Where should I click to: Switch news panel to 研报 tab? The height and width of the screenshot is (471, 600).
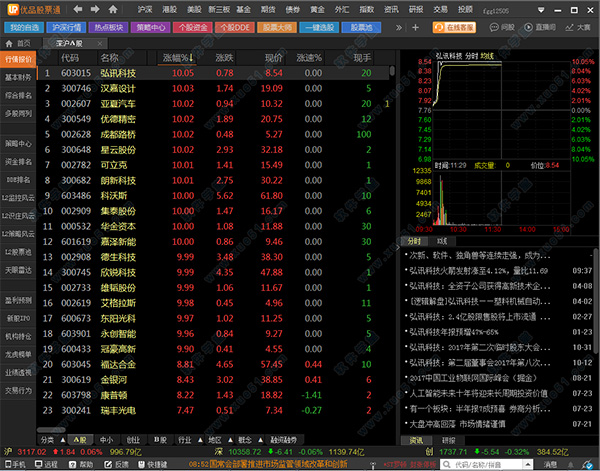click(x=448, y=440)
